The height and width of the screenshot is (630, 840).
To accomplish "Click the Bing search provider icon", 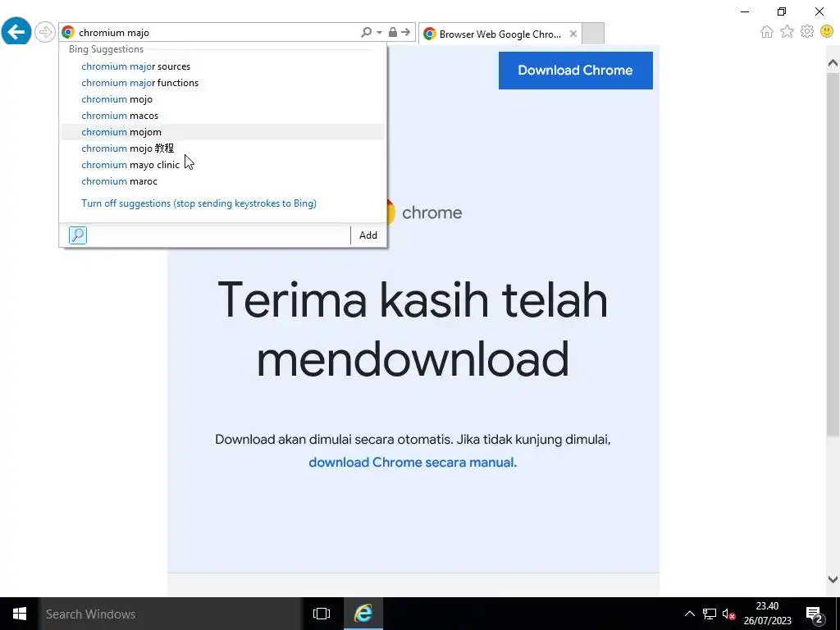I will tap(78, 235).
